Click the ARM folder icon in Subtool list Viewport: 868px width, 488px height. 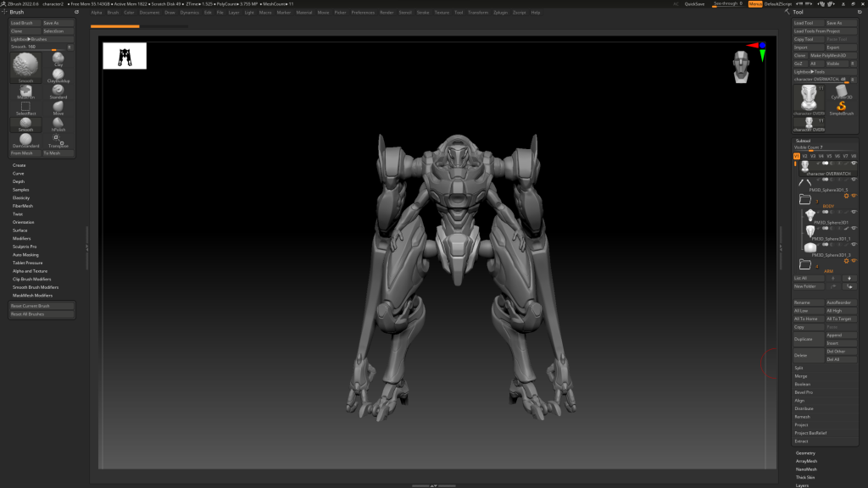click(805, 264)
